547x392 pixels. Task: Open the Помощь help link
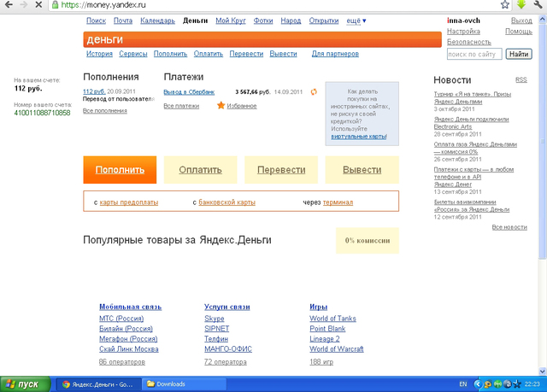[x=519, y=32]
